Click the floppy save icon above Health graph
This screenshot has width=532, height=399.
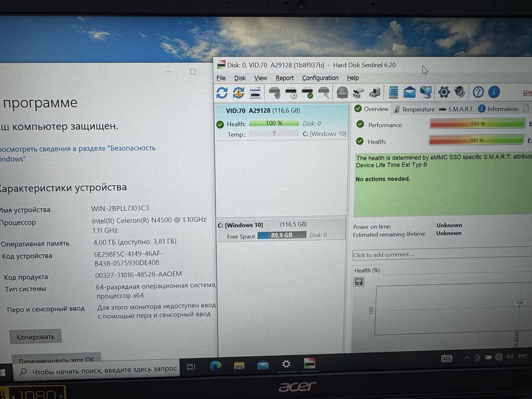pos(359,282)
